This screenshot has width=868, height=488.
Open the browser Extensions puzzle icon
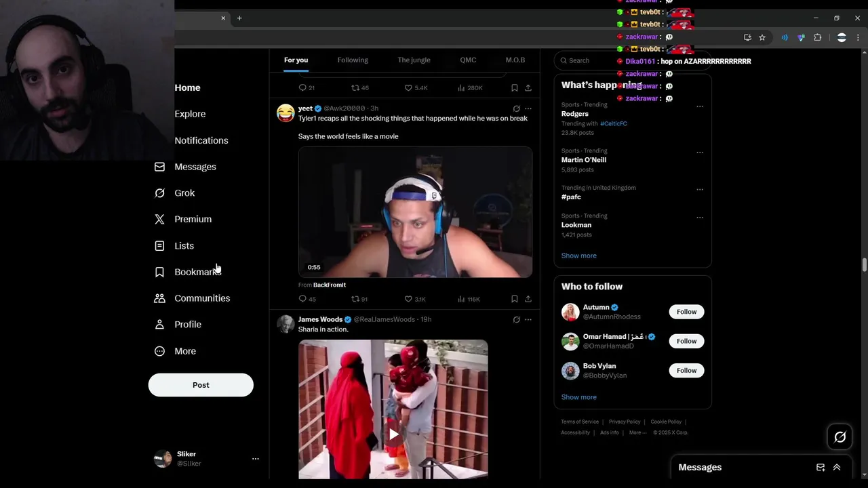817,38
